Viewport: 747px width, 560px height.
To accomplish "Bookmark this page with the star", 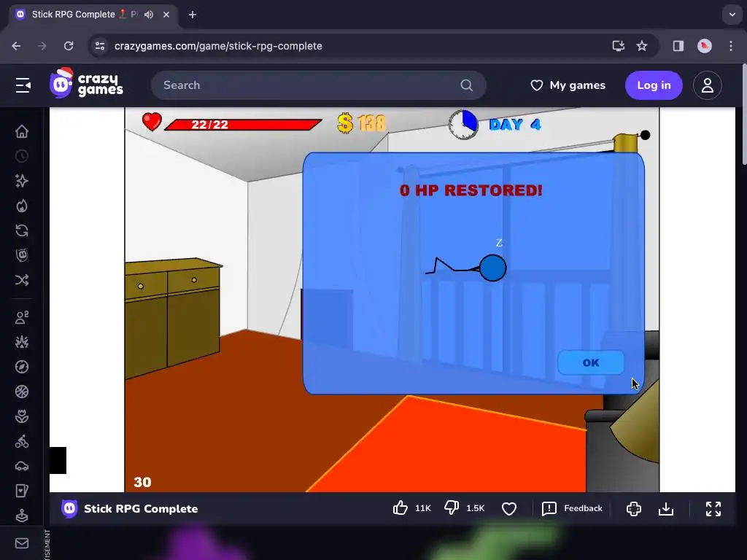I will tap(642, 46).
